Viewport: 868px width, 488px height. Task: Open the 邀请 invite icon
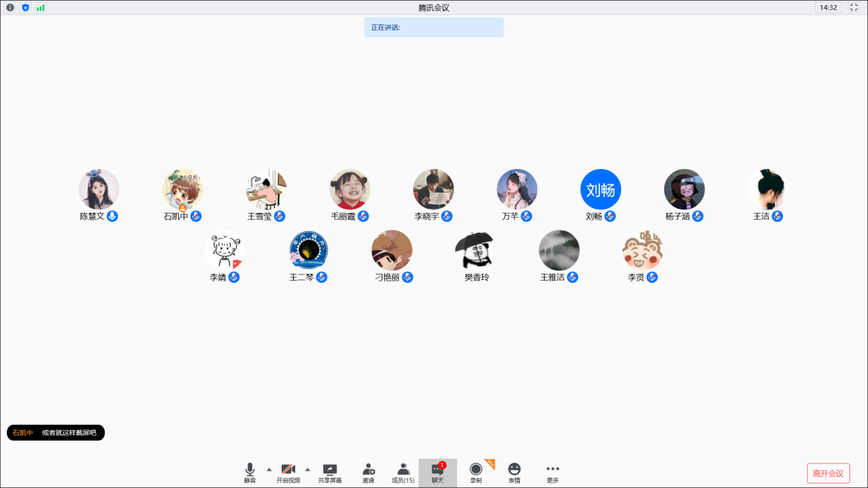tap(369, 472)
